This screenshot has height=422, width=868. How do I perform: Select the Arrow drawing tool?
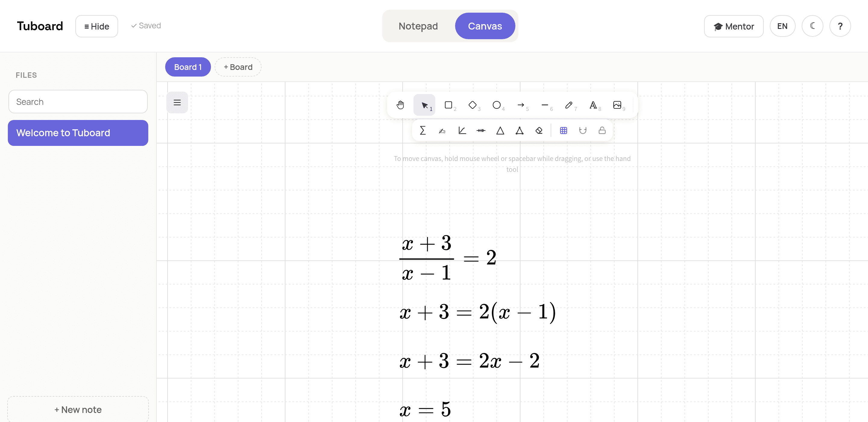pyautogui.click(x=521, y=105)
